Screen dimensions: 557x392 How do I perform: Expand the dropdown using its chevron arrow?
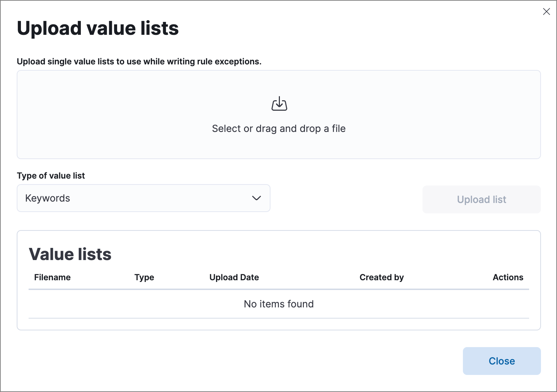257,198
